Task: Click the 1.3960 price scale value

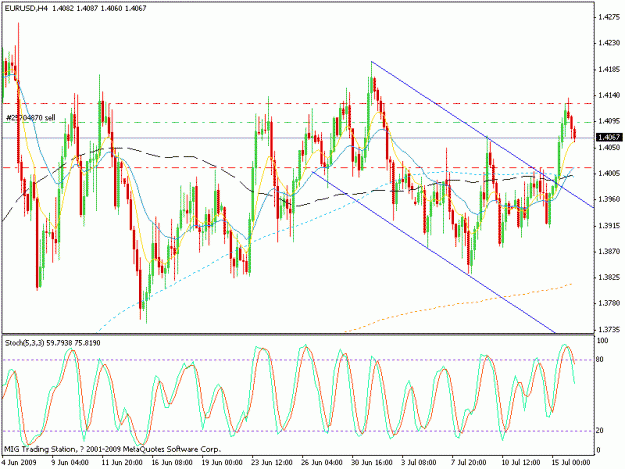Action: (x=609, y=199)
